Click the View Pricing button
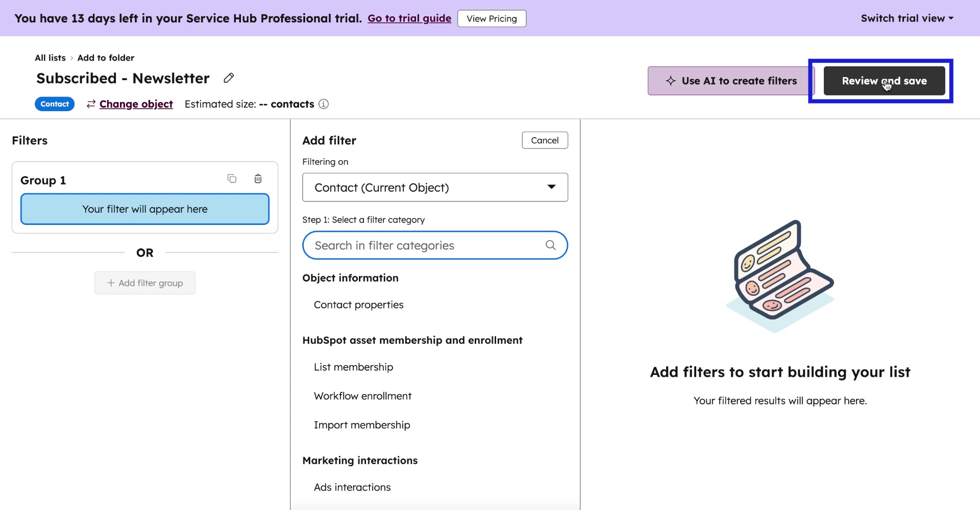980x510 pixels. [492, 18]
